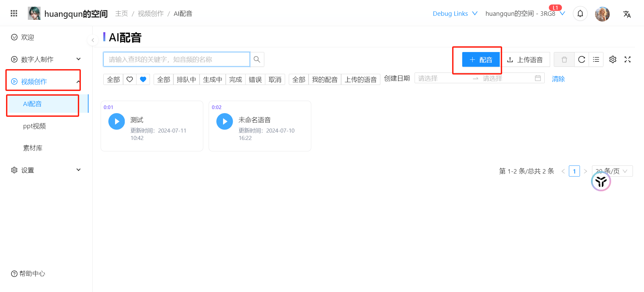
Task: Filter by filled blue heart favorites
Action: point(143,80)
